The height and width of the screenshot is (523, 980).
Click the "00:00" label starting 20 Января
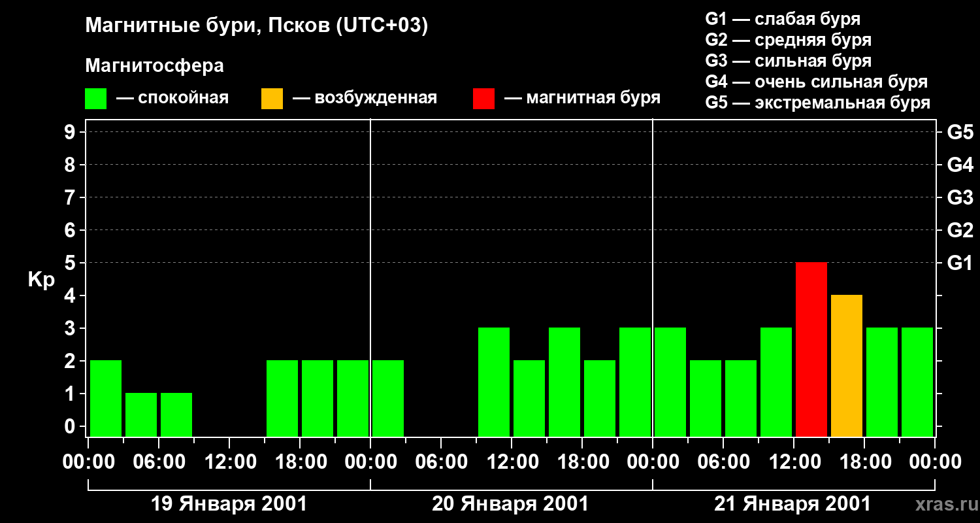coord(371,462)
